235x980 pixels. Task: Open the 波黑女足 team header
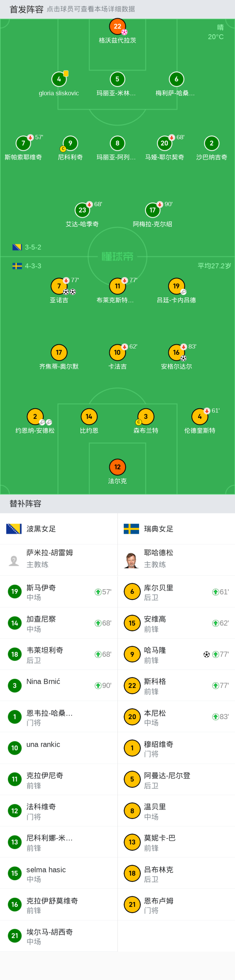pos(59,529)
